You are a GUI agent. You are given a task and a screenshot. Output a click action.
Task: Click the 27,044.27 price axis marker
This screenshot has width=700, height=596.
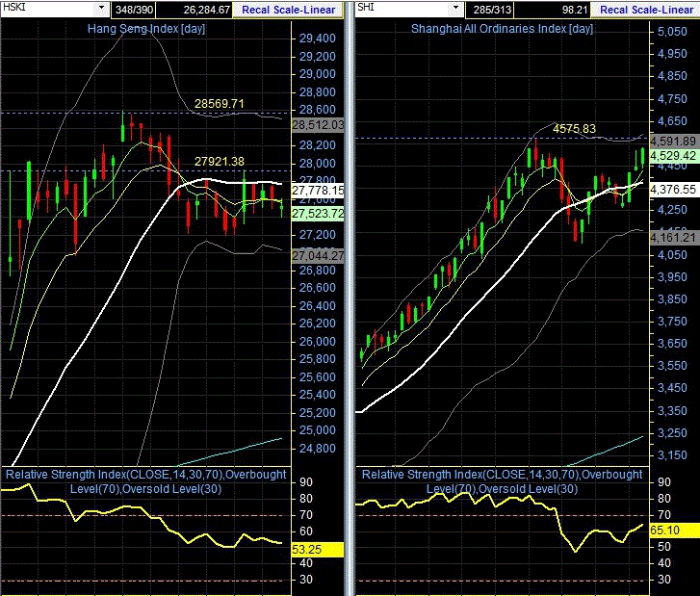click(318, 256)
